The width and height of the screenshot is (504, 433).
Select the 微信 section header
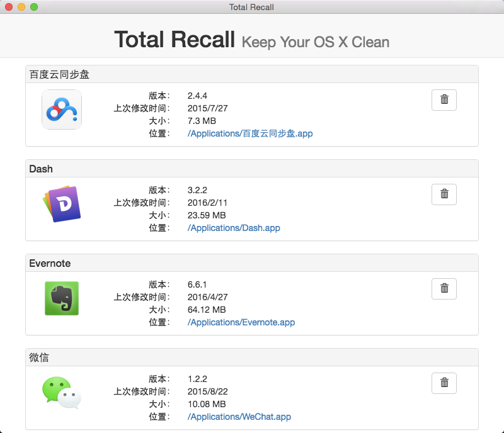251,357
